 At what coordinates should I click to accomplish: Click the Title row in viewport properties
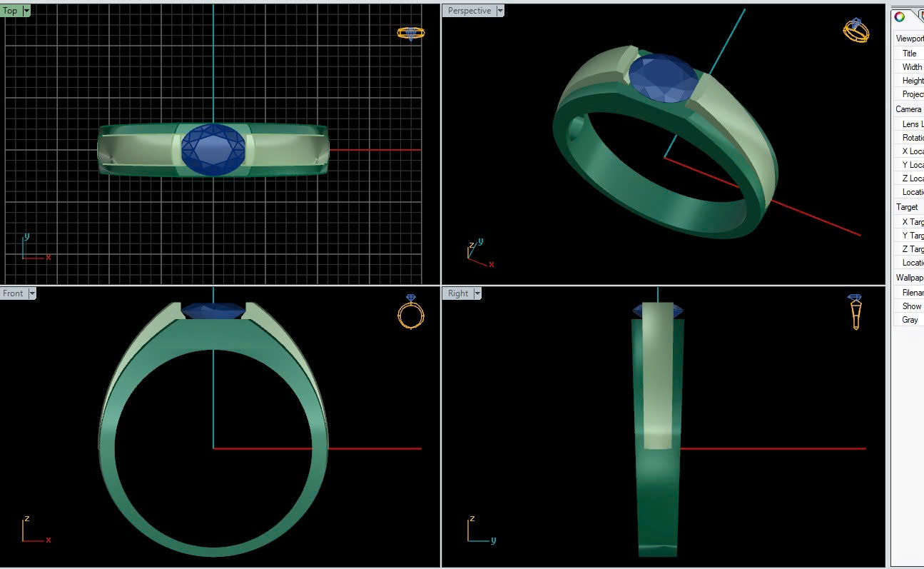coord(909,54)
